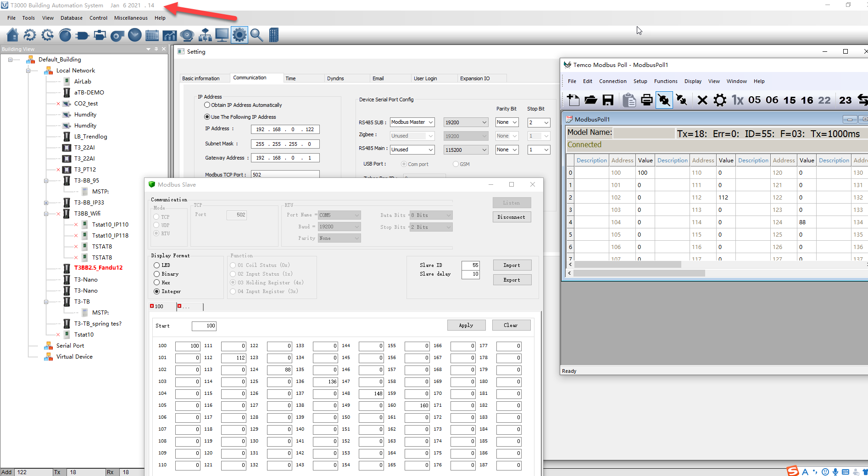Click the save floppy icon in Modbus Poll

coord(608,100)
